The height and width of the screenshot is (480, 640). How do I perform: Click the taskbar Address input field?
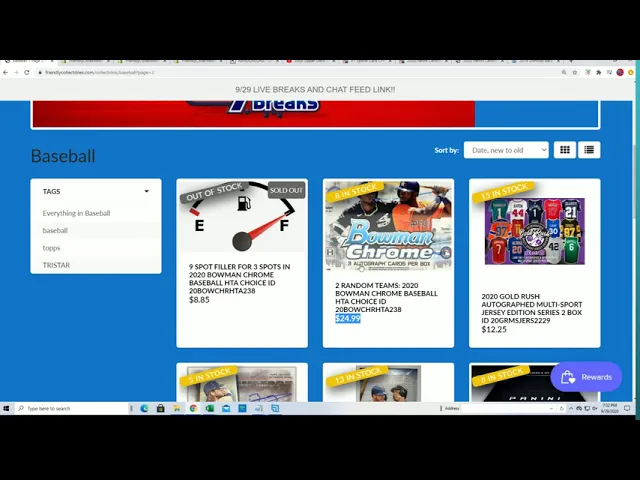click(504, 408)
